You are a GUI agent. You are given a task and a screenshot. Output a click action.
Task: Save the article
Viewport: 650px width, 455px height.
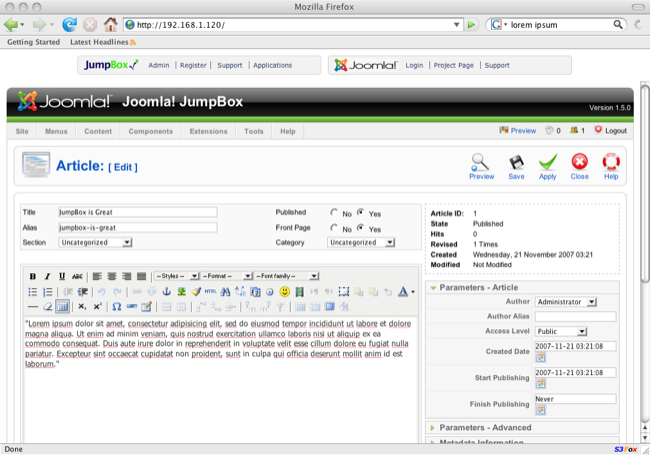click(516, 167)
